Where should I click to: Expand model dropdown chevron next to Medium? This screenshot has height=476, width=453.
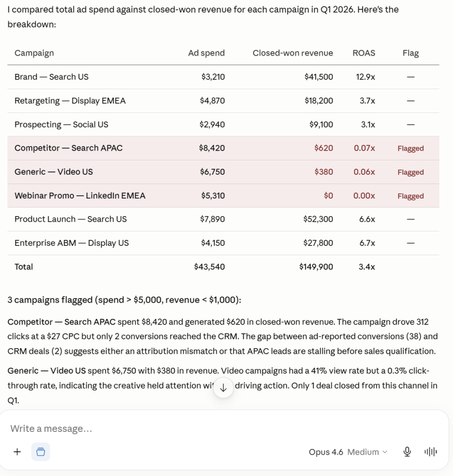tap(385, 452)
